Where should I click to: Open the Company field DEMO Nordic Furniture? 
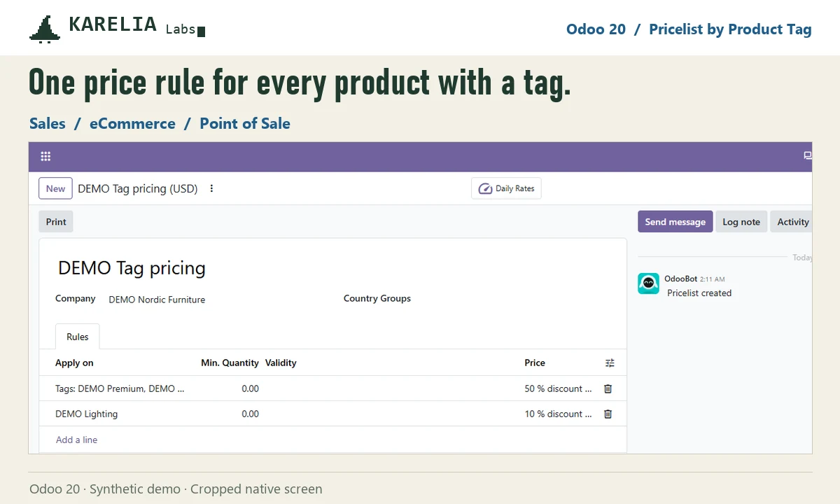pyautogui.click(x=157, y=300)
